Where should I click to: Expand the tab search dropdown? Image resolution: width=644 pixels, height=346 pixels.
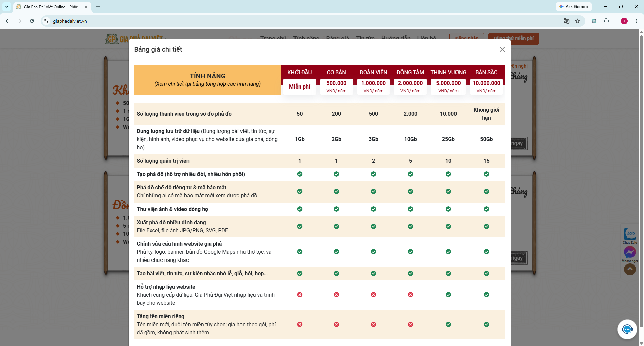(7, 7)
